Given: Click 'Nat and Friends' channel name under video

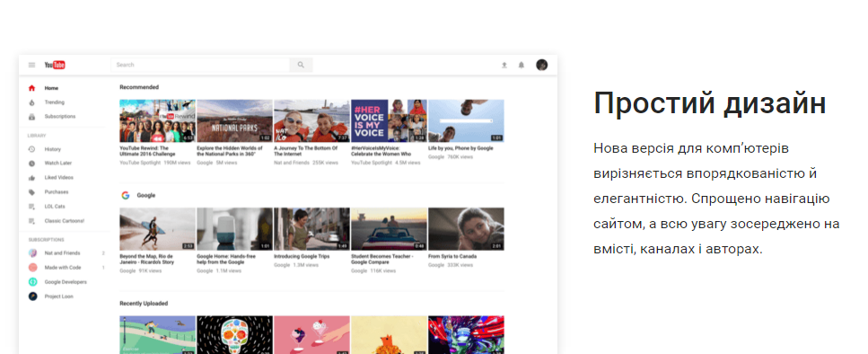Looking at the screenshot, I should [x=291, y=163].
